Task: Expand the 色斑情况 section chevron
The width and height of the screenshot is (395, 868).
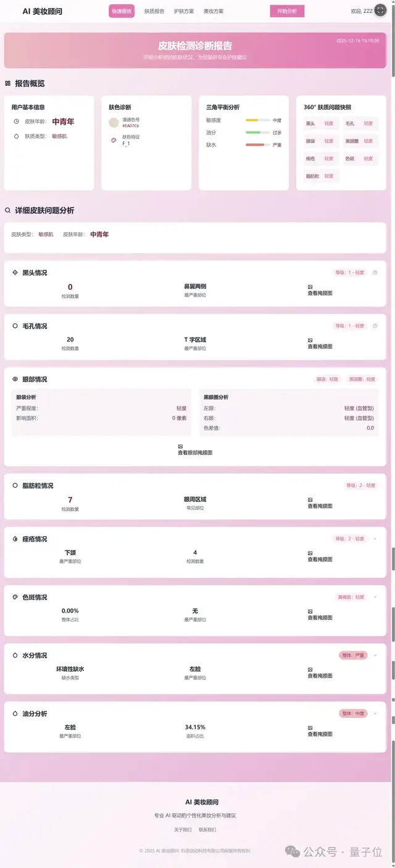Action: 375,597
